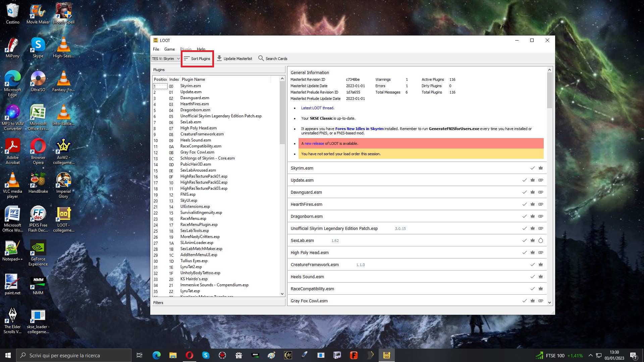Click the crown icon on Dawnguard.esm card
Screen dimensions: 644x362
(x=532, y=192)
